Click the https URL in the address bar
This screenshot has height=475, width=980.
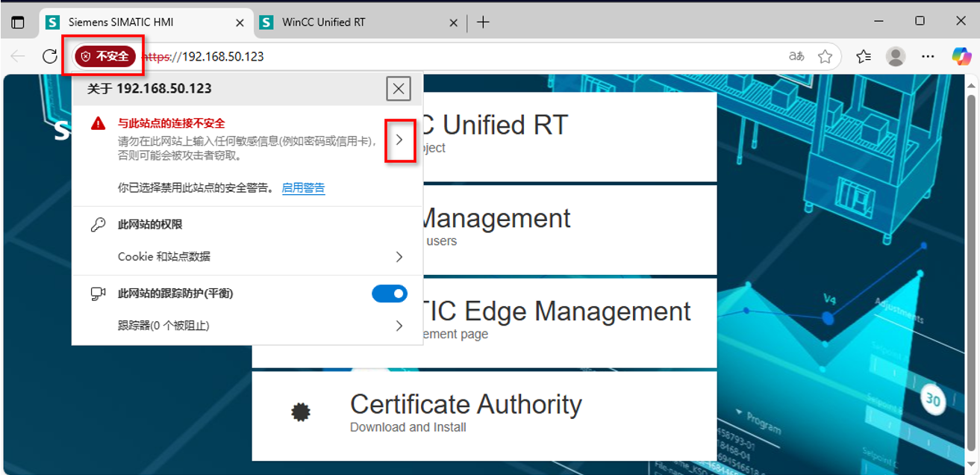(202, 56)
